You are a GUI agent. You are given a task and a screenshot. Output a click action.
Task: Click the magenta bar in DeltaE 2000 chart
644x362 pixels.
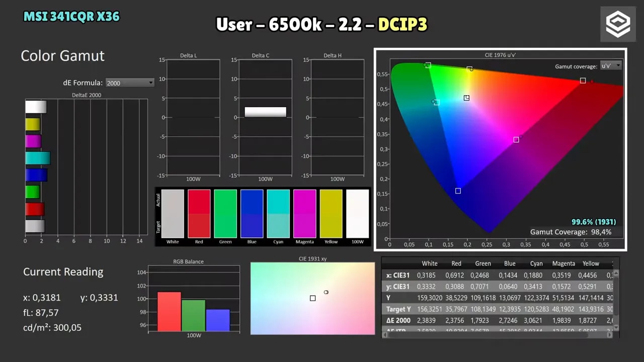click(x=33, y=141)
